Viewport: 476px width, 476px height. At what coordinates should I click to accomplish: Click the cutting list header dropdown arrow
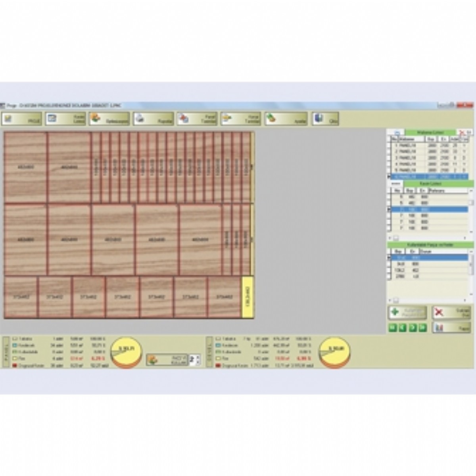(471, 190)
